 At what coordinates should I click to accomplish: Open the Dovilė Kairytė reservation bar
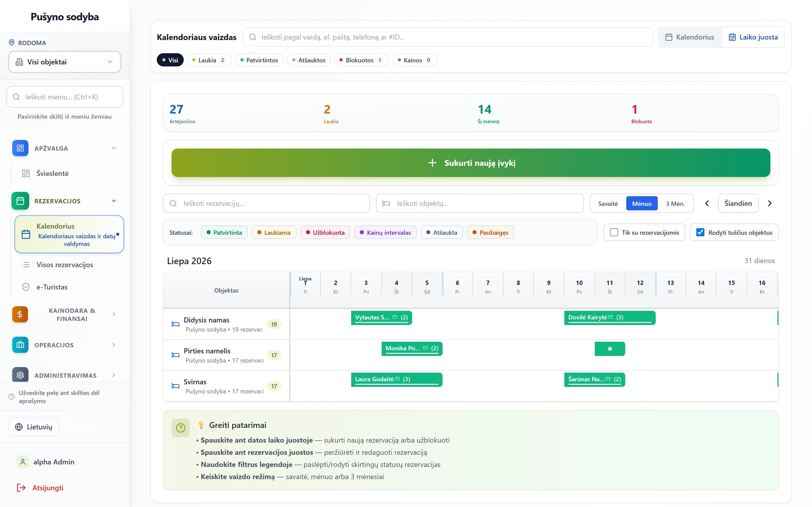(610, 318)
